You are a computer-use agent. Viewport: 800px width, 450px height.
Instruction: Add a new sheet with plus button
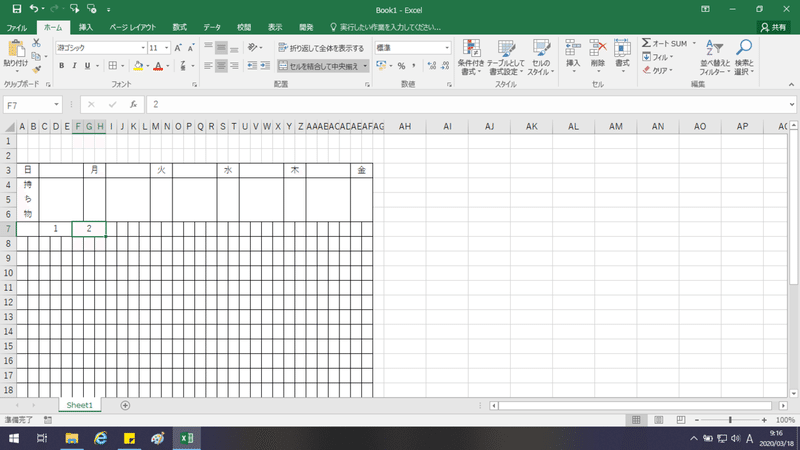coord(125,405)
